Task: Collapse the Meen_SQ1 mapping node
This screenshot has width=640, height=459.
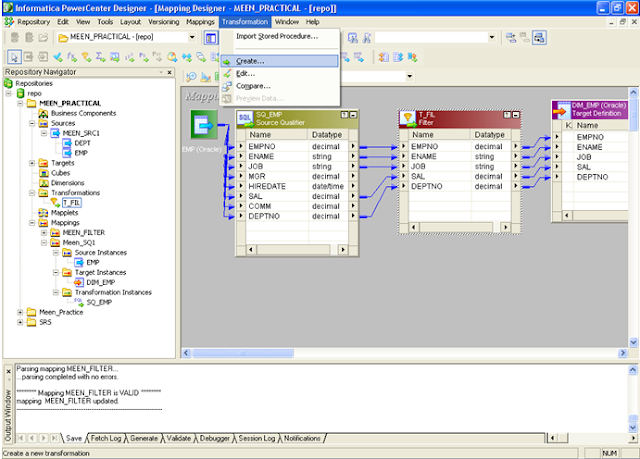Action: pyautogui.click(x=44, y=243)
